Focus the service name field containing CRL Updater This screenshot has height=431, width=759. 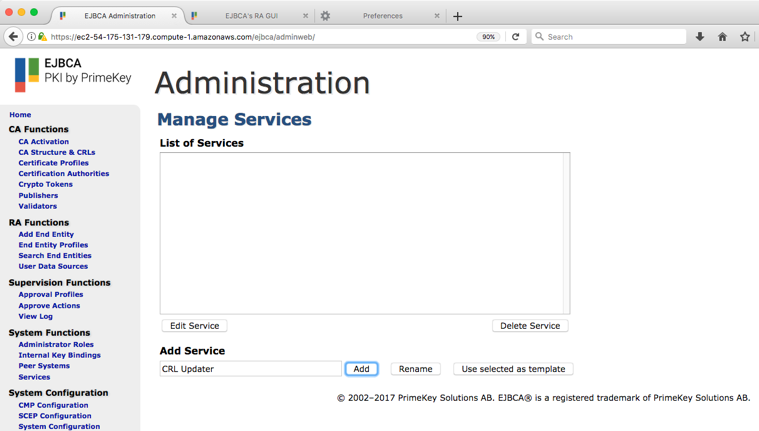tap(250, 369)
